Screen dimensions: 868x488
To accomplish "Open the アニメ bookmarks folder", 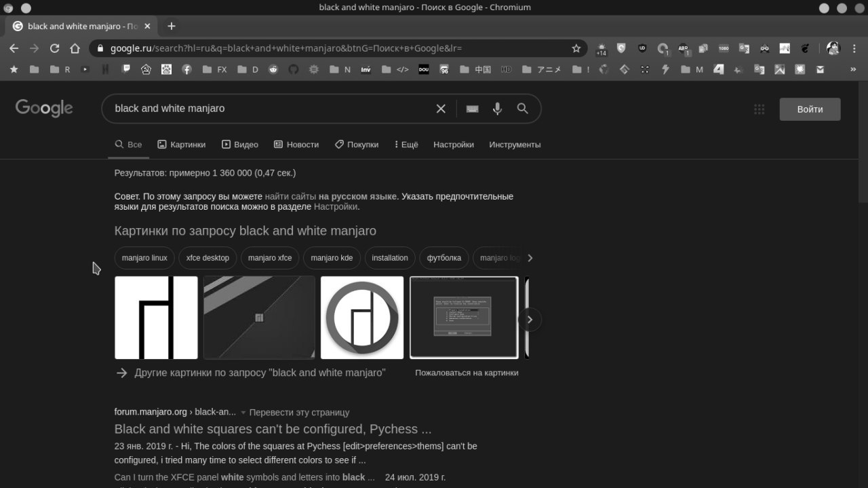I will pos(541,69).
